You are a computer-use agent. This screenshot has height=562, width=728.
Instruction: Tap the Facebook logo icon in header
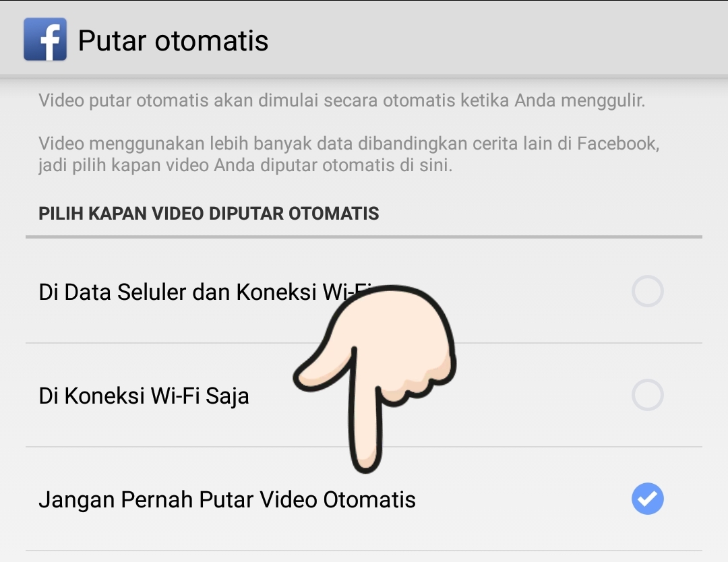click(x=45, y=40)
